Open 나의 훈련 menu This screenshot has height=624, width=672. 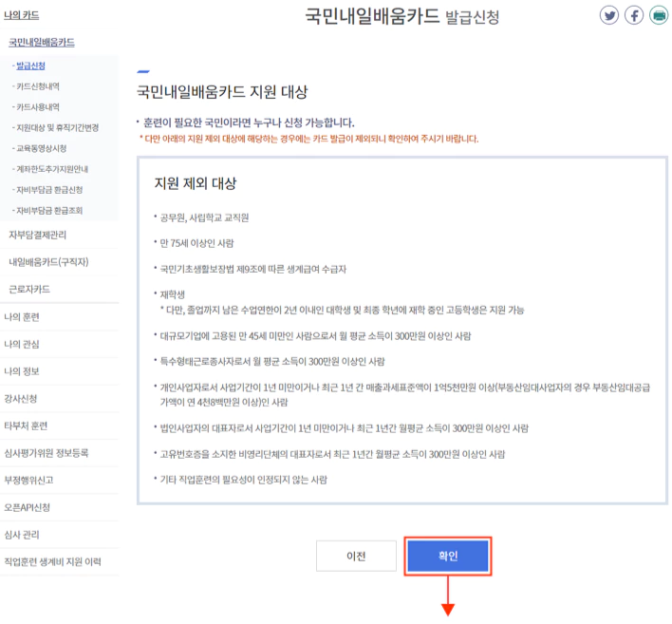tap(22, 317)
